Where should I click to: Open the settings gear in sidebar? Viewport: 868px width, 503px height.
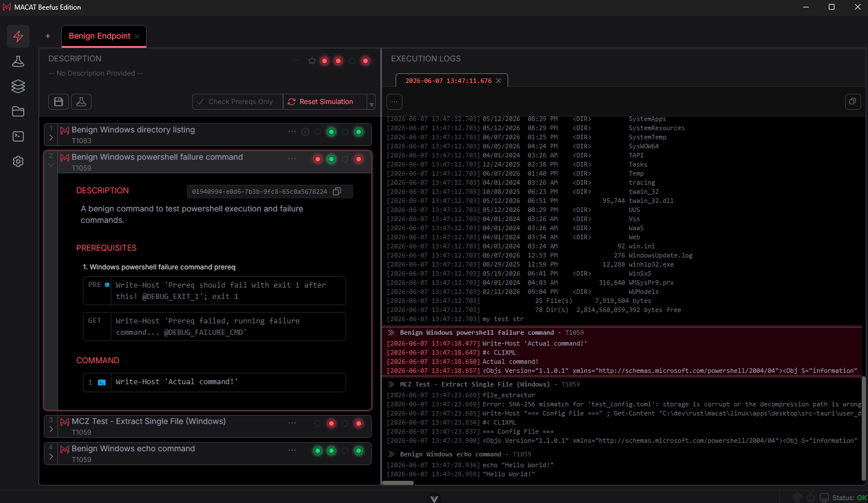click(x=18, y=161)
